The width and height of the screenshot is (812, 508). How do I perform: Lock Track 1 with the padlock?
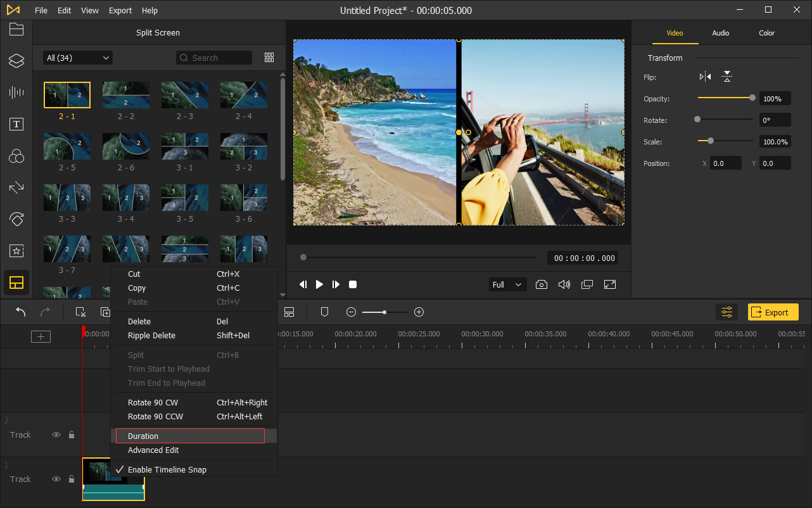[x=71, y=479]
